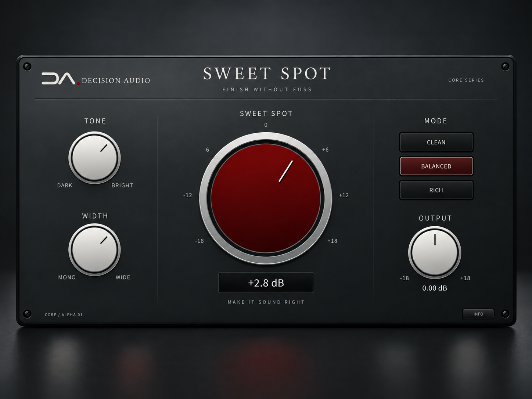Click the DARK label under Tone
This screenshot has height=399, width=532.
pyautogui.click(x=65, y=186)
